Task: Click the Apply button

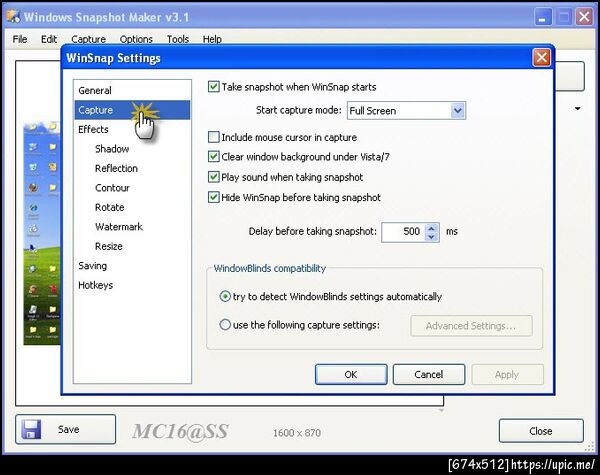Action: coord(507,374)
